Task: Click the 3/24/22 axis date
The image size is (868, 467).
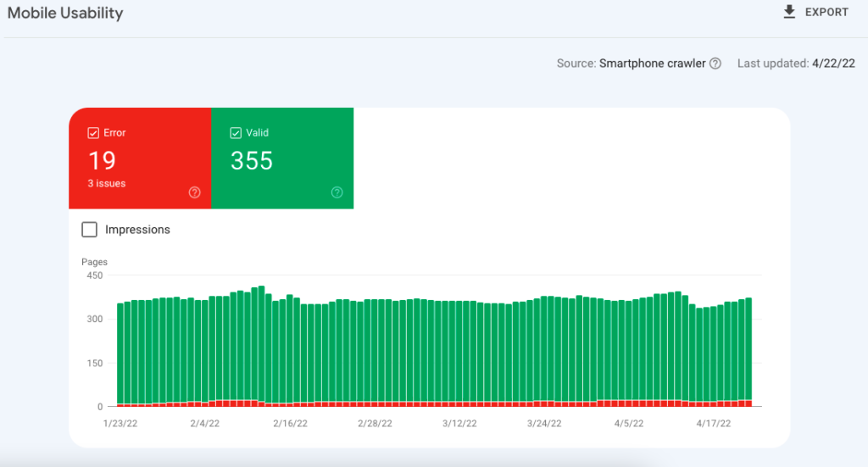Action: pyautogui.click(x=544, y=423)
